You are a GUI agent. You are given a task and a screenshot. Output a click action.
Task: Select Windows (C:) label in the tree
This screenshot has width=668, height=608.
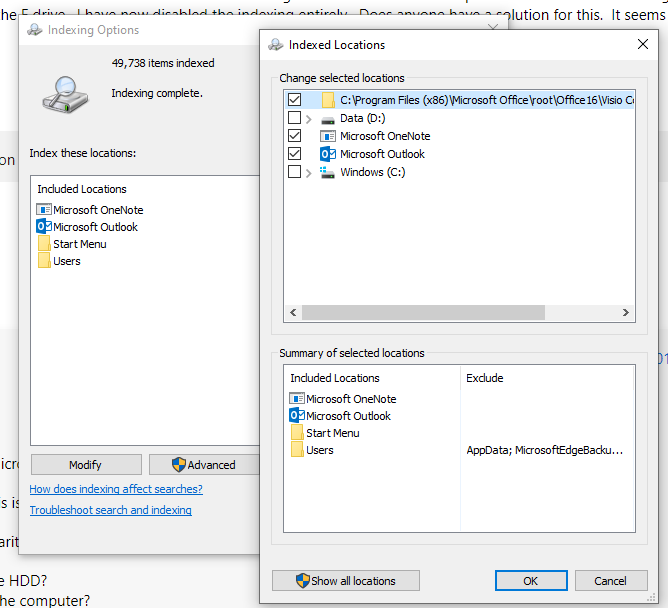point(372,172)
